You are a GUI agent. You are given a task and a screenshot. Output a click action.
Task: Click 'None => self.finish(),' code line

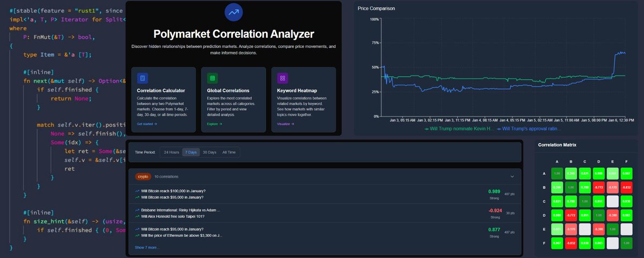tap(87, 134)
